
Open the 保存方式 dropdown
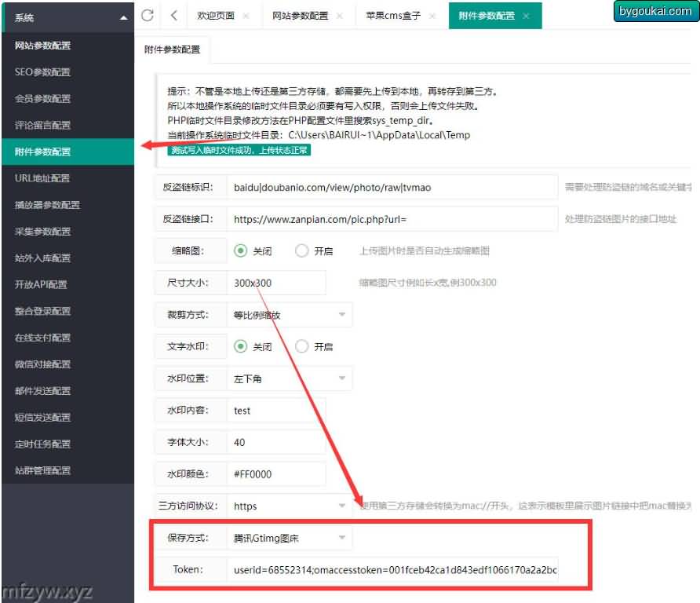click(289, 538)
